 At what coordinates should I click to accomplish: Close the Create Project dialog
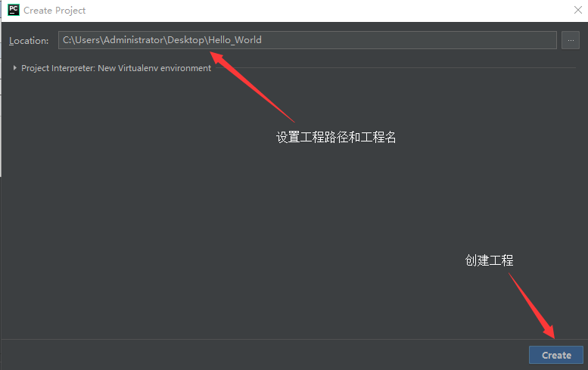[x=578, y=10]
